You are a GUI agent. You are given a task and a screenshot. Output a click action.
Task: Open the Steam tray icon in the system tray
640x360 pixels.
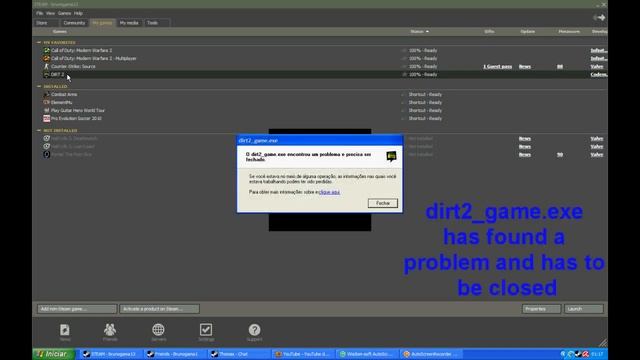[578, 354]
